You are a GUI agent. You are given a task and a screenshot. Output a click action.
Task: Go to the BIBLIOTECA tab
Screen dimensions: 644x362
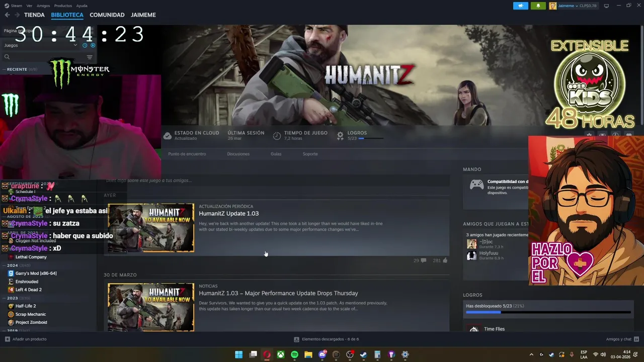pyautogui.click(x=67, y=15)
